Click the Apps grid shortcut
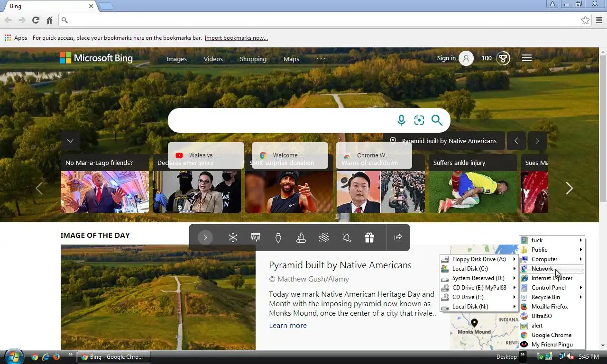Image resolution: width=607 pixels, height=364 pixels. 16,38
